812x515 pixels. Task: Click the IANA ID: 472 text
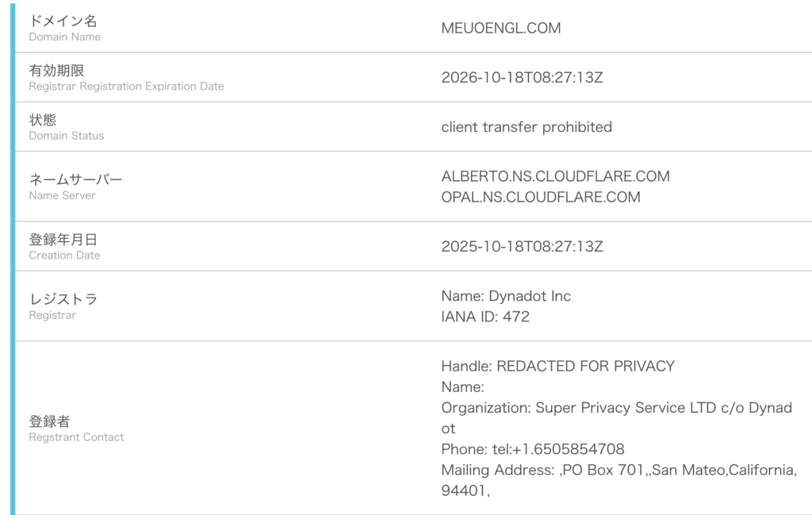[485, 317]
